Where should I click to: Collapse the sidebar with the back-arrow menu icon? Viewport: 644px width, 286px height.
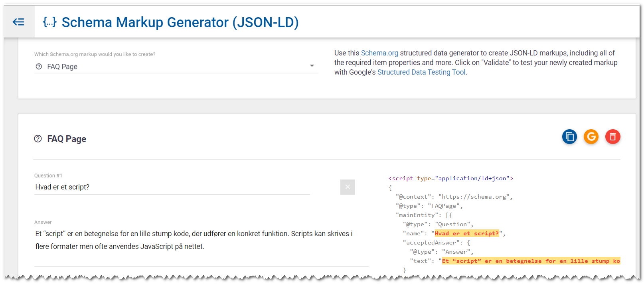pyautogui.click(x=18, y=22)
